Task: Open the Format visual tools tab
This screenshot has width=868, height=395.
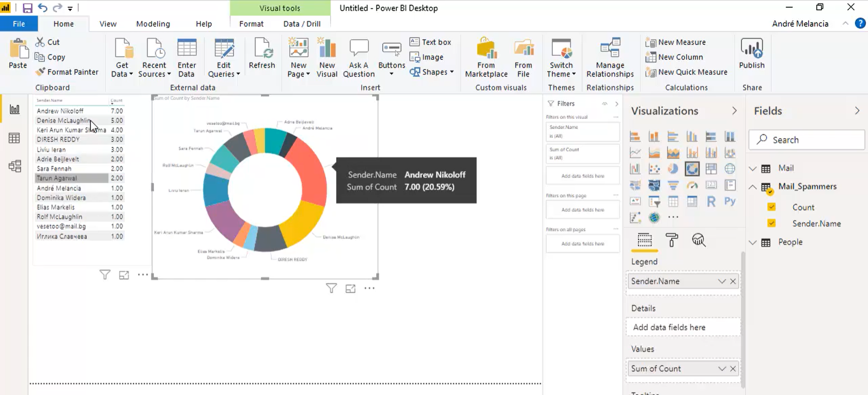Action: click(251, 24)
